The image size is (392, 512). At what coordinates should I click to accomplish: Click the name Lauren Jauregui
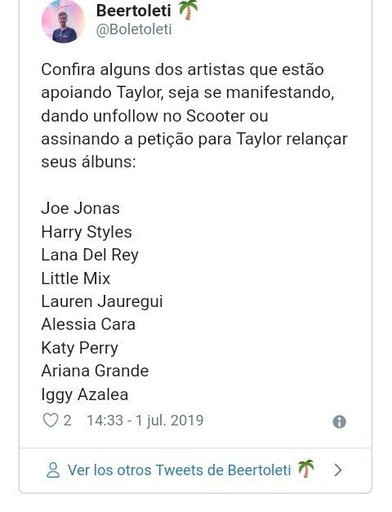click(x=102, y=302)
